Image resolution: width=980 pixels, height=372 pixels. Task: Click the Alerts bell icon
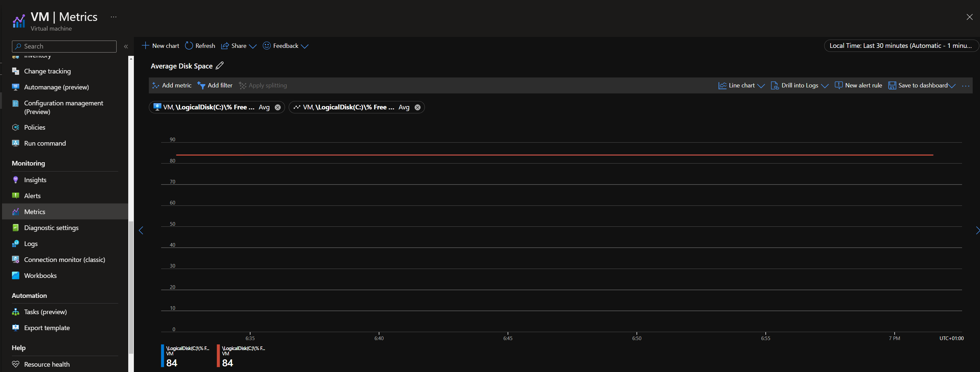click(x=16, y=196)
